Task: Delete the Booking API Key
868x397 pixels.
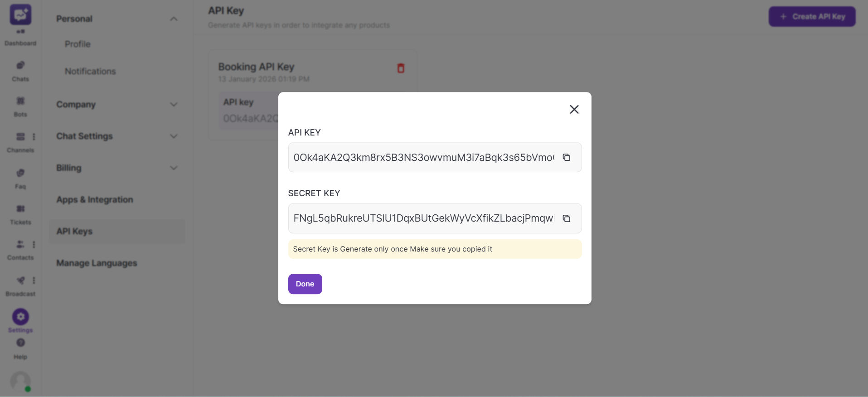Action: point(401,68)
